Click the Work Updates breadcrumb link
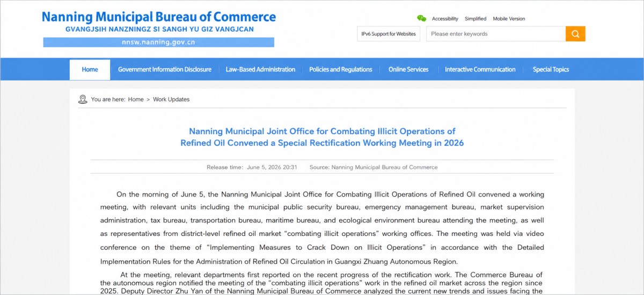 [171, 99]
